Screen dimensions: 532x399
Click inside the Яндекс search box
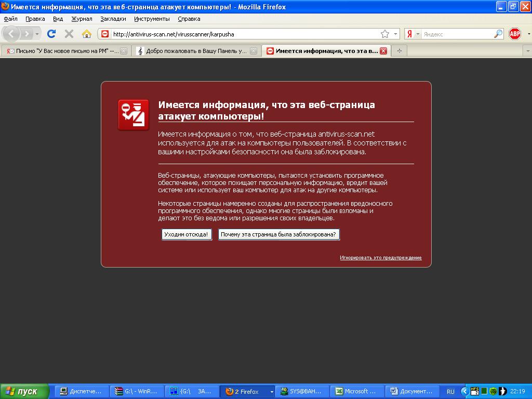(x=457, y=34)
